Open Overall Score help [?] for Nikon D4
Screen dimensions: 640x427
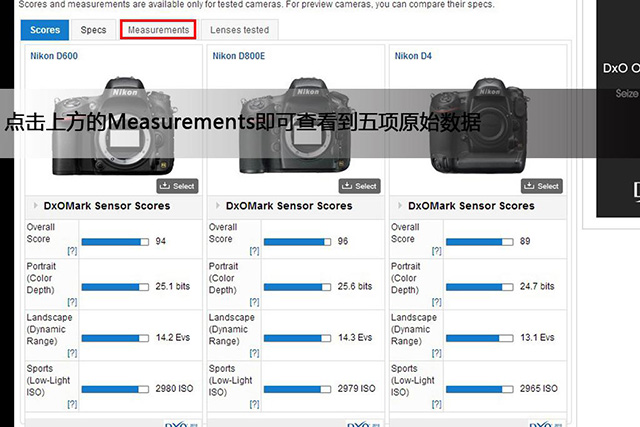[x=437, y=251]
